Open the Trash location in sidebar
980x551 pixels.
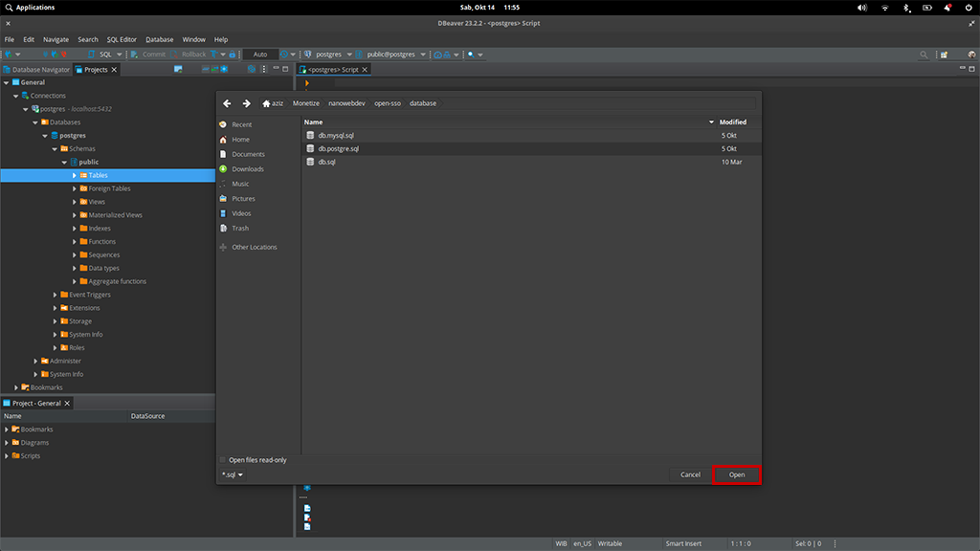click(239, 228)
